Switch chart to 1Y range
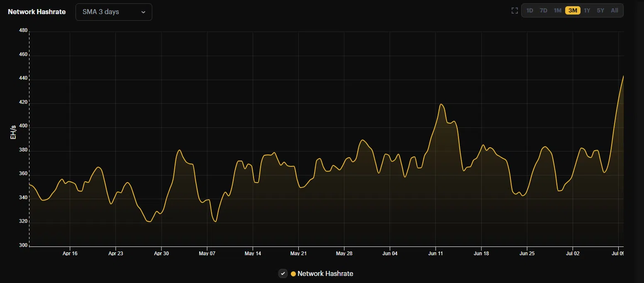The image size is (644, 283). [587, 11]
